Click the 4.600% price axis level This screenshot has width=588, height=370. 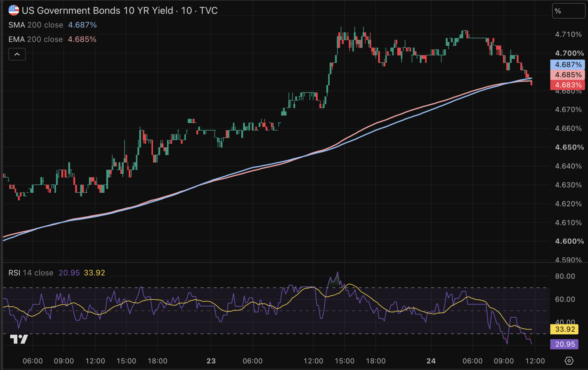(569, 241)
